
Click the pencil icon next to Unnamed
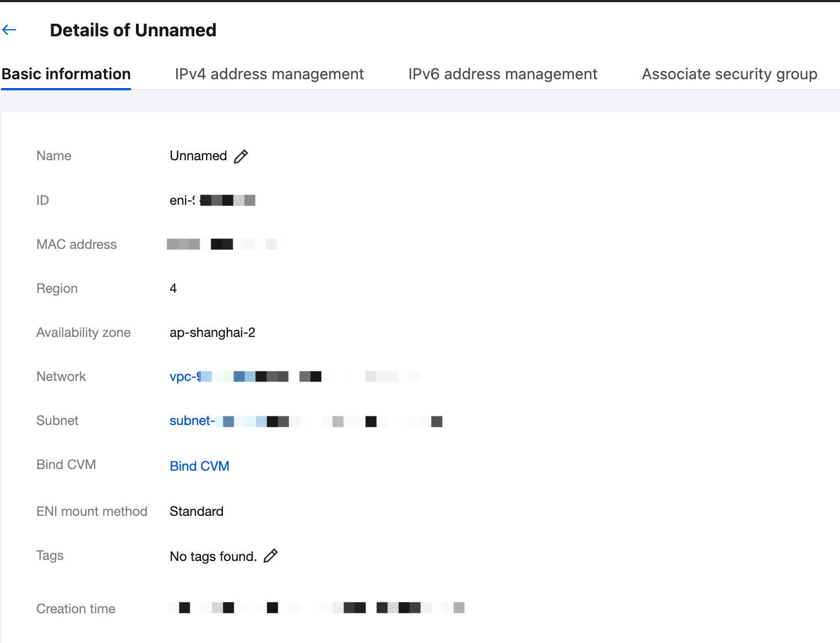[x=241, y=156]
